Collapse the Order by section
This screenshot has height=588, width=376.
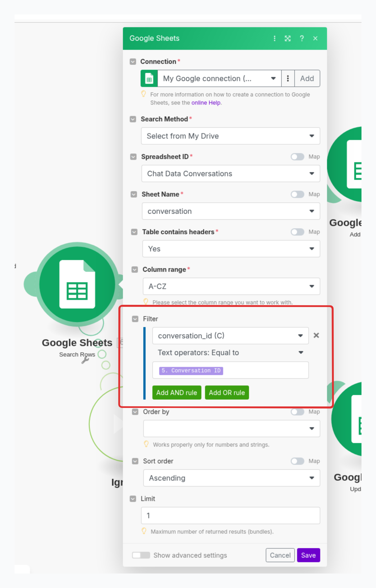[135, 412]
